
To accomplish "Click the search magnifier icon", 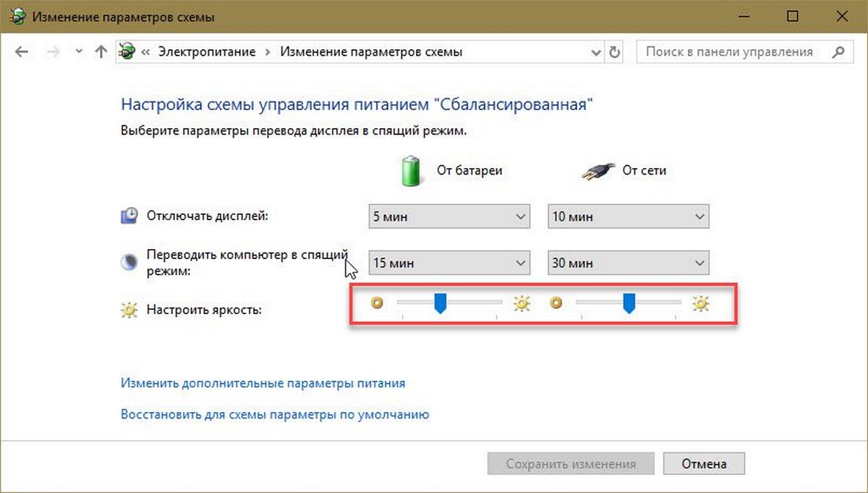I will [x=838, y=52].
